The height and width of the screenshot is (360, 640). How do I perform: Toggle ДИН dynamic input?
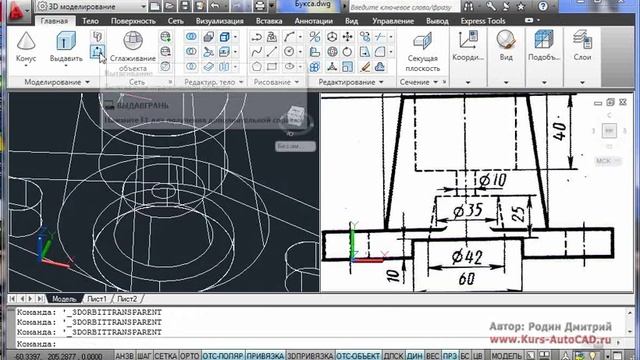pos(415,356)
